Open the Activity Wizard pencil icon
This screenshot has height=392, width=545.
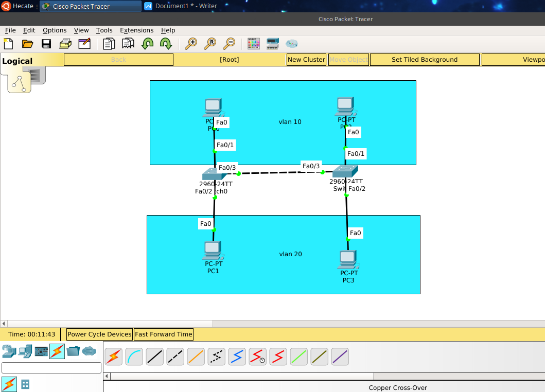[84, 44]
